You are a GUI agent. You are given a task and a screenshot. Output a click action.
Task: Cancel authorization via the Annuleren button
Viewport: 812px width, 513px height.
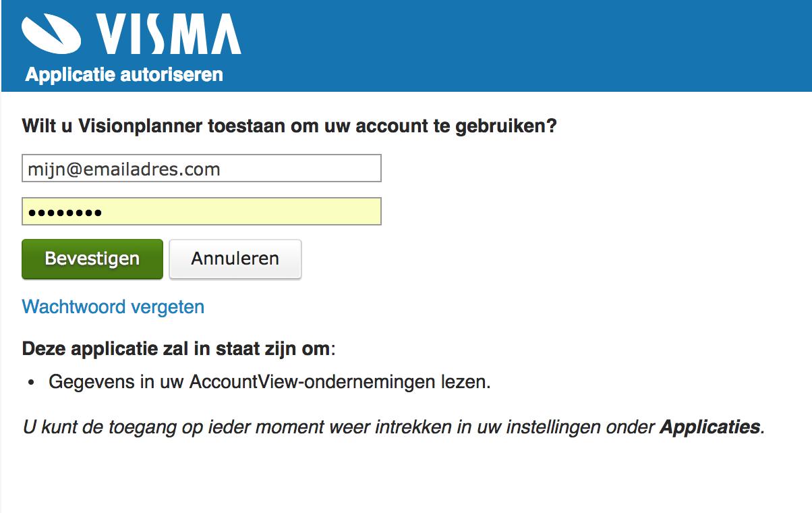[235, 259]
